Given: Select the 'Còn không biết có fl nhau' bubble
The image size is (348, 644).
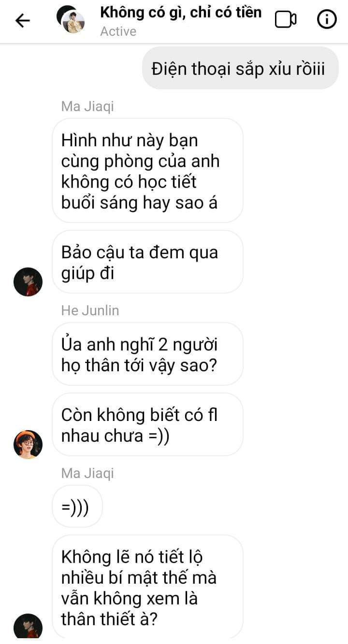Looking at the screenshot, I should [147, 425].
